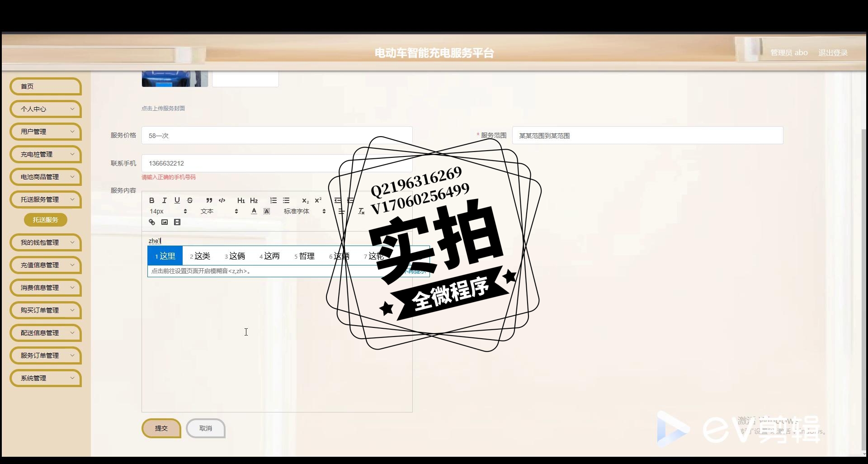Apply superscript formatting
The image size is (868, 464).
click(318, 200)
